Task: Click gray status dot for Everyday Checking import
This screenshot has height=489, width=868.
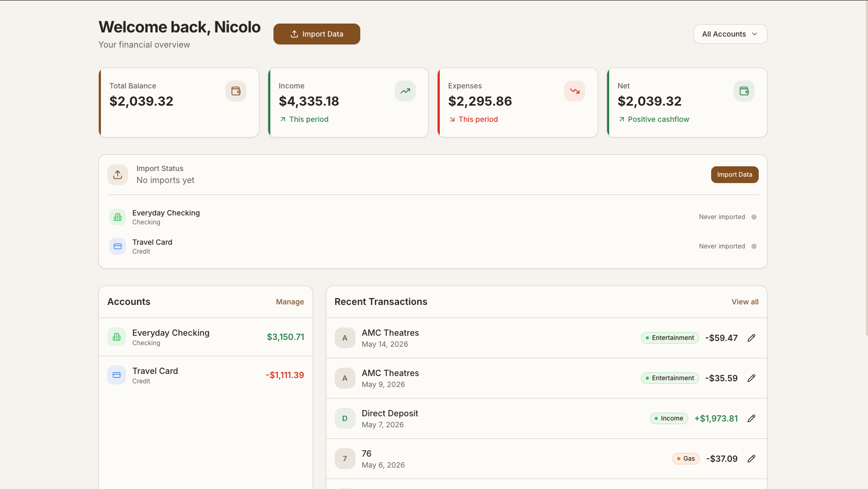Action: (754, 217)
